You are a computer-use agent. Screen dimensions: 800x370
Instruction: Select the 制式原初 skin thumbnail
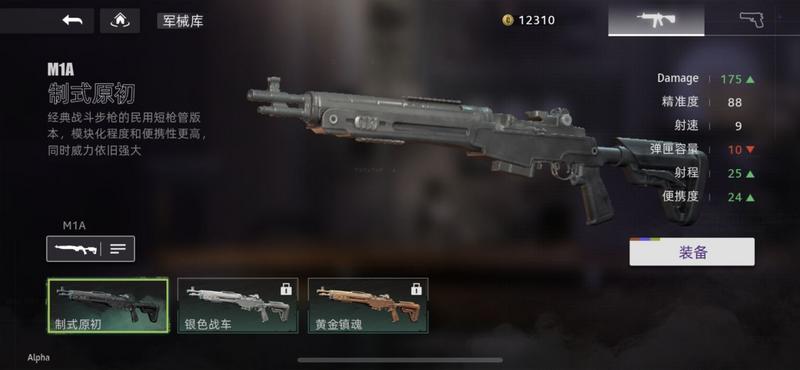(x=108, y=306)
